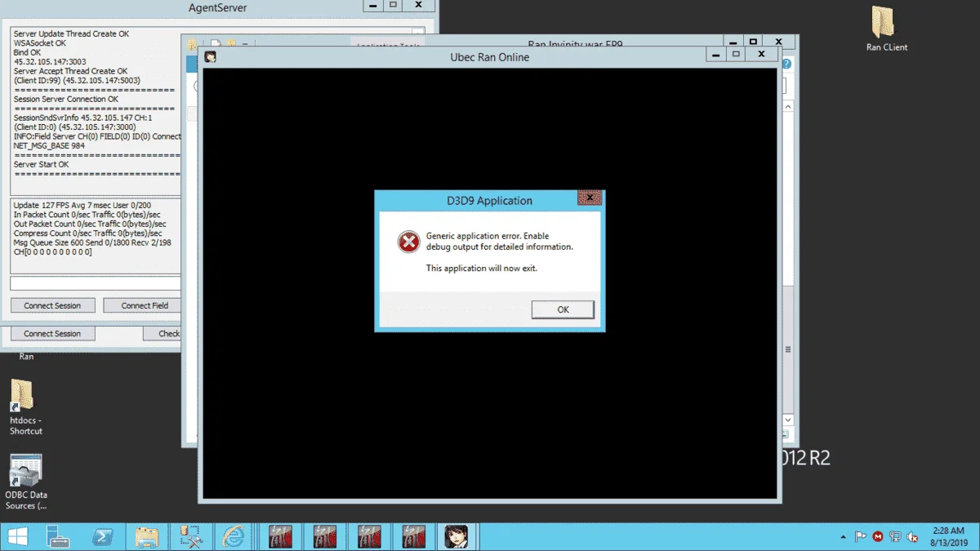This screenshot has height=551, width=980.
Task: Click the Ubec Ran Online window title icon
Action: 210,57
